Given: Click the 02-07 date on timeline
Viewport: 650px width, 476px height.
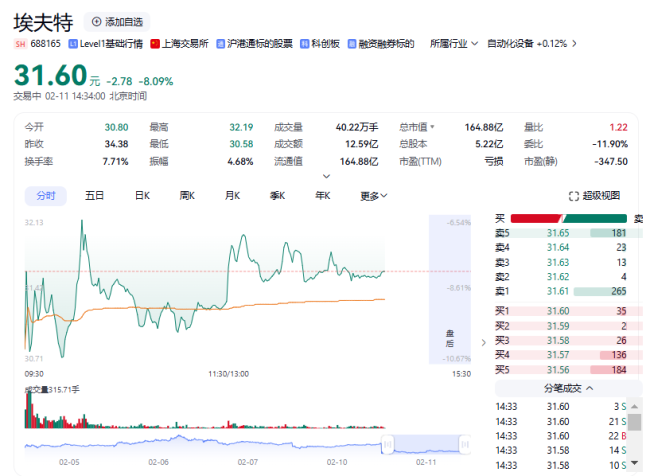Looking at the screenshot, I should tap(247, 462).
